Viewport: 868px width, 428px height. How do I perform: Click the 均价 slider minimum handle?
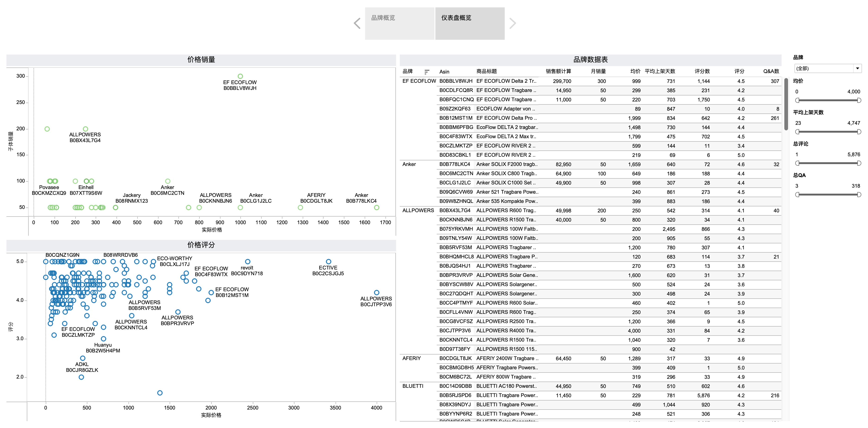tap(797, 100)
